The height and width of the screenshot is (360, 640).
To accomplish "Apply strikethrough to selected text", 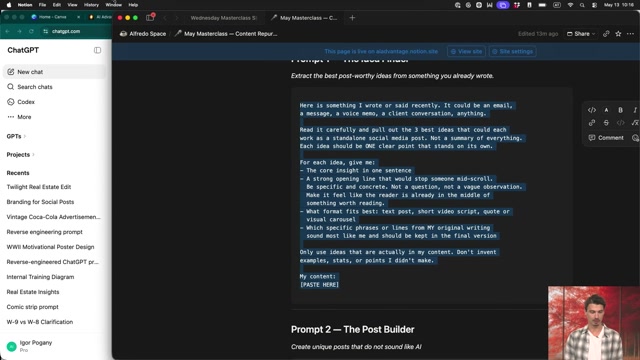I will tap(606, 122).
